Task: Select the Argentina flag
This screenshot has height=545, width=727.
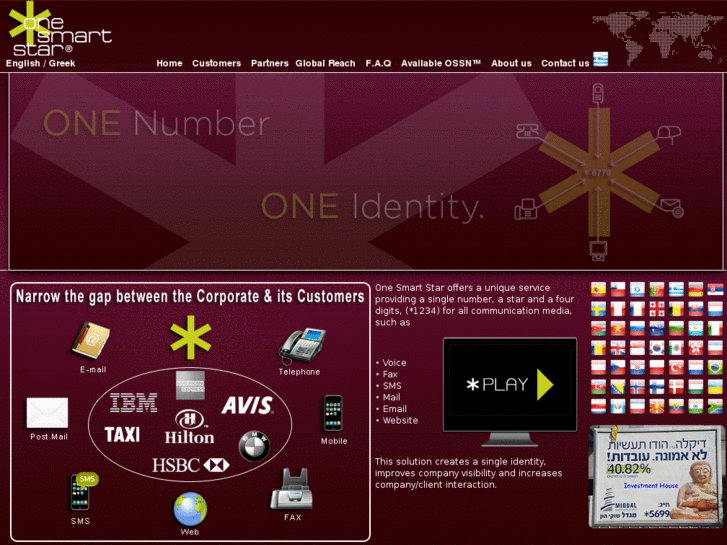Action: point(696,328)
